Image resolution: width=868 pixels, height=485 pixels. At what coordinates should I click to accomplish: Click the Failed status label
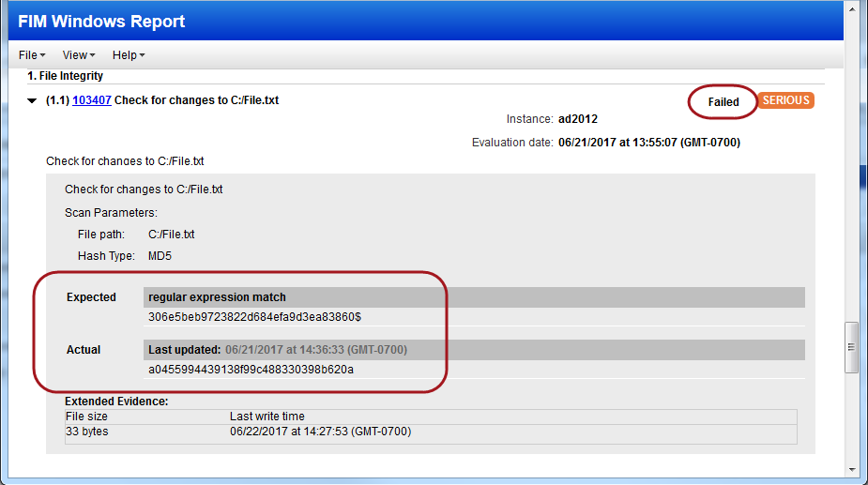click(x=723, y=101)
